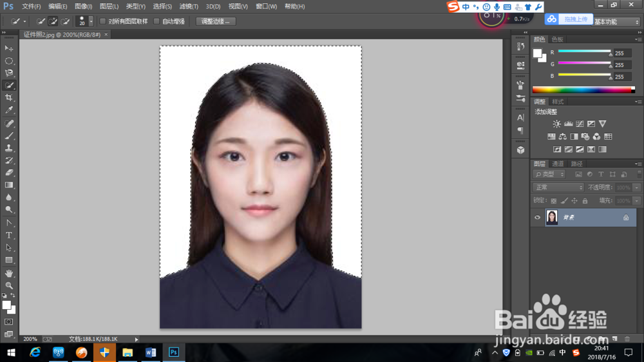Screen dimensions: 644x362
Task: Select the Pen tool
Action: tap(8, 223)
